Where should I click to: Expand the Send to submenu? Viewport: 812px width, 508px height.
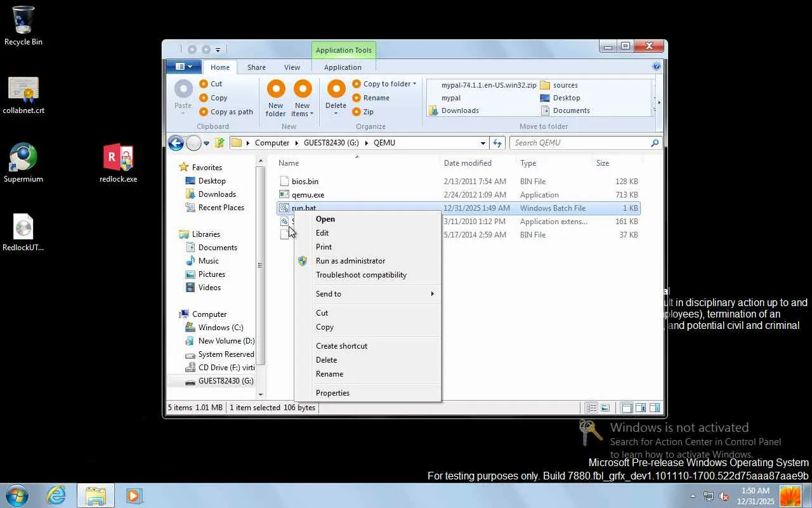tap(368, 294)
